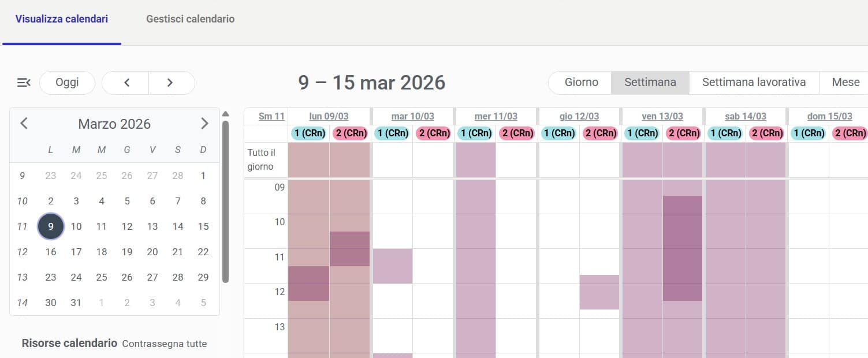Open Marzo 2026 month picker title
The width and height of the screenshot is (868, 358).
(x=114, y=124)
